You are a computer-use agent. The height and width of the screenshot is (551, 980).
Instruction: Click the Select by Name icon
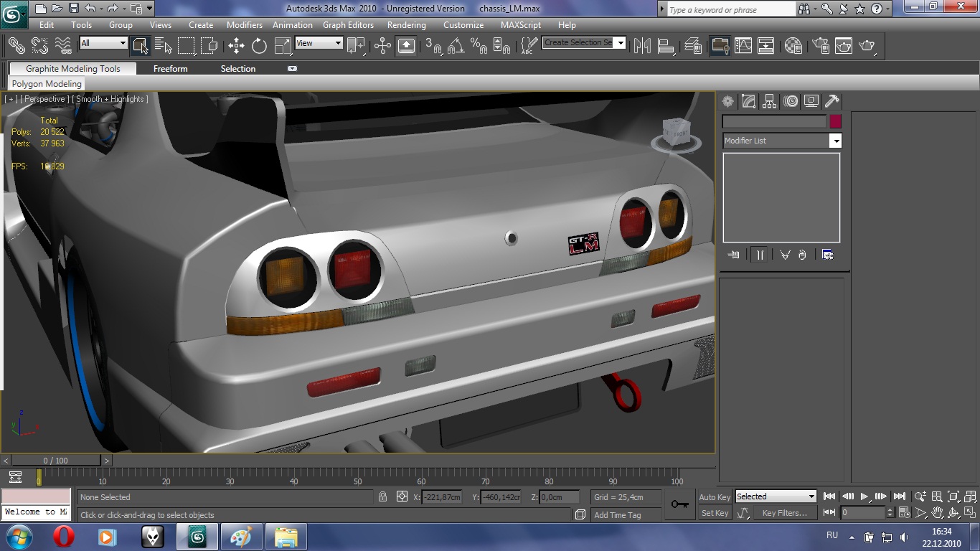(163, 46)
